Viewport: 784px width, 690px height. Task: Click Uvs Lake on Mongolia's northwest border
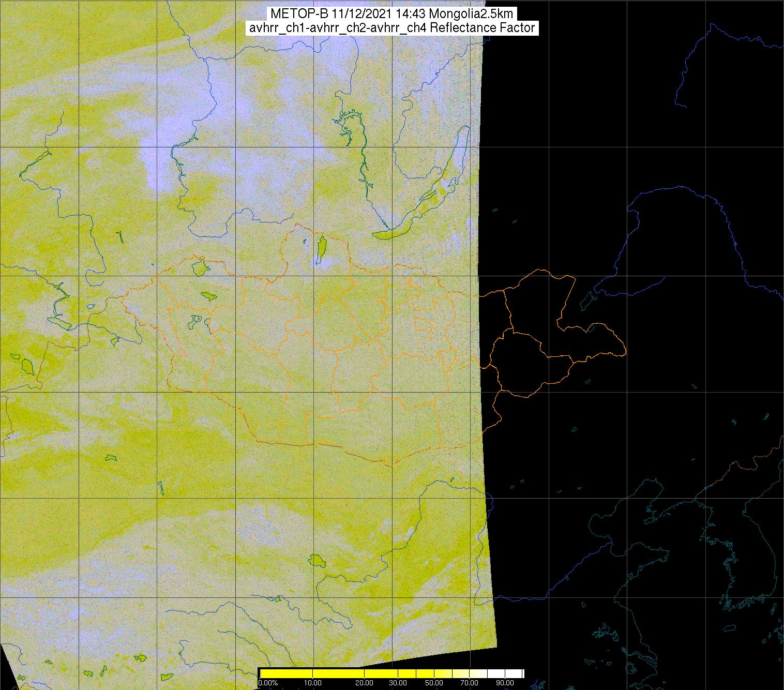click(200, 267)
